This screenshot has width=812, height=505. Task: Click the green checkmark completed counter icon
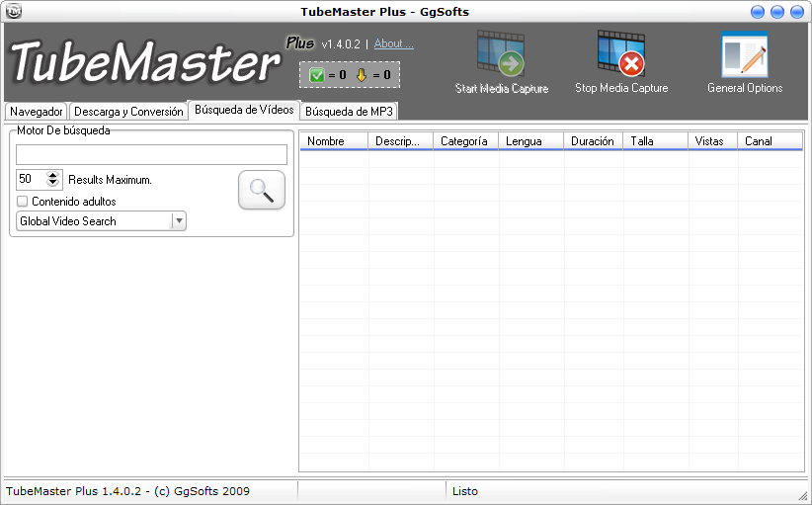(316, 74)
